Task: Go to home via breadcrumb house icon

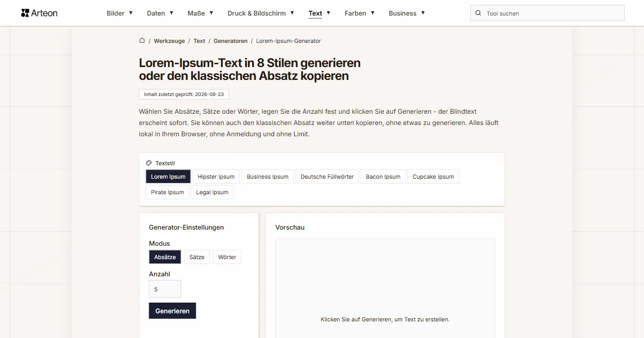Action: (x=142, y=40)
